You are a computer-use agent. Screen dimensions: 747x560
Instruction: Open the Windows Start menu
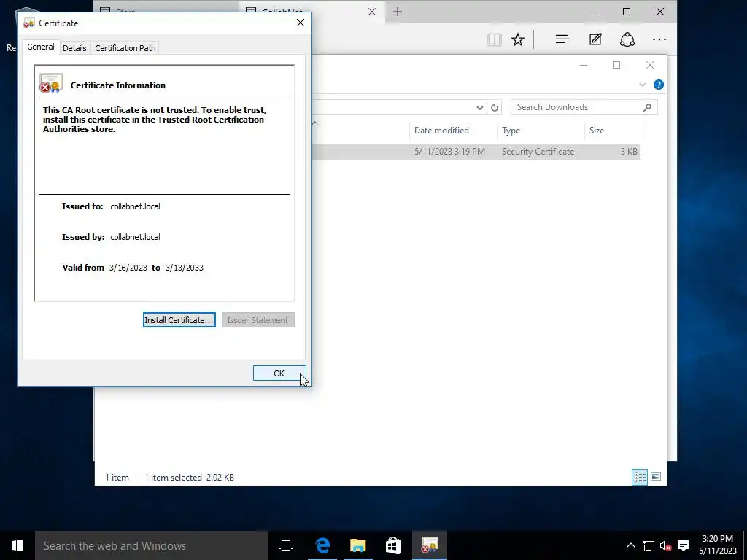tap(18, 545)
